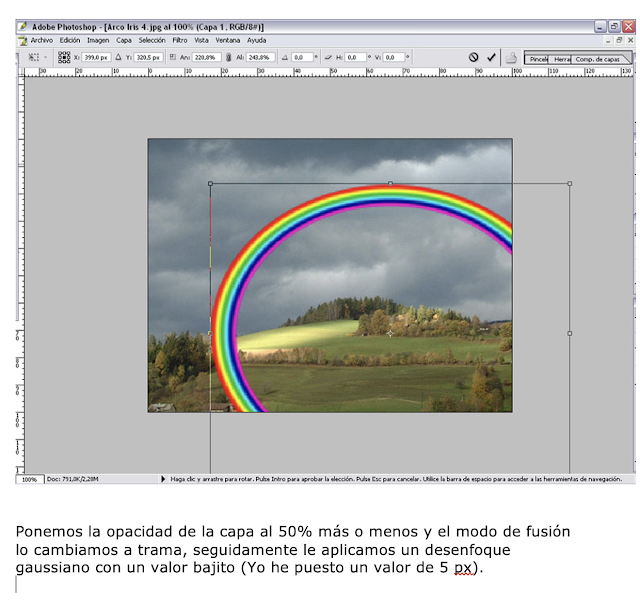
Task: Toggle the maintain aspect ratio link
Action: pos(229,58)
